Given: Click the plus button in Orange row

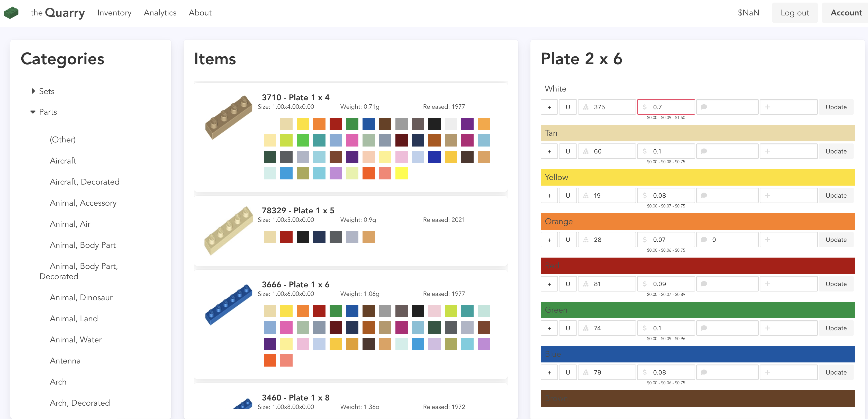Looking at the screenshot, I should pos(549,240).
